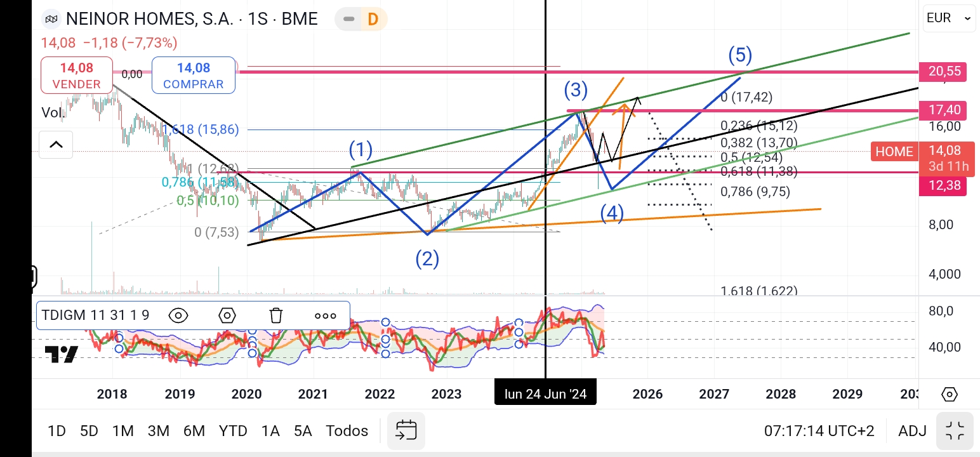The height and width of the screenshot is (457, 980).
Task: Toggle the ADJ adjusted data button
Action: [913, 431]
